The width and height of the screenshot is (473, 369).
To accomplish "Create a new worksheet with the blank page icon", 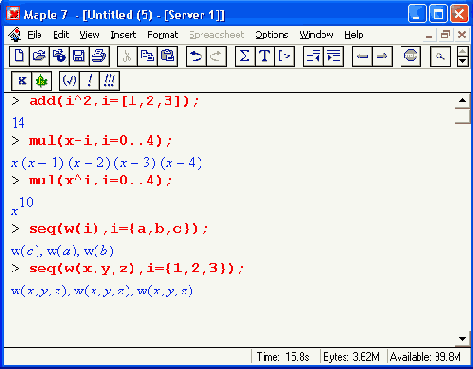I will click(19, 56).
